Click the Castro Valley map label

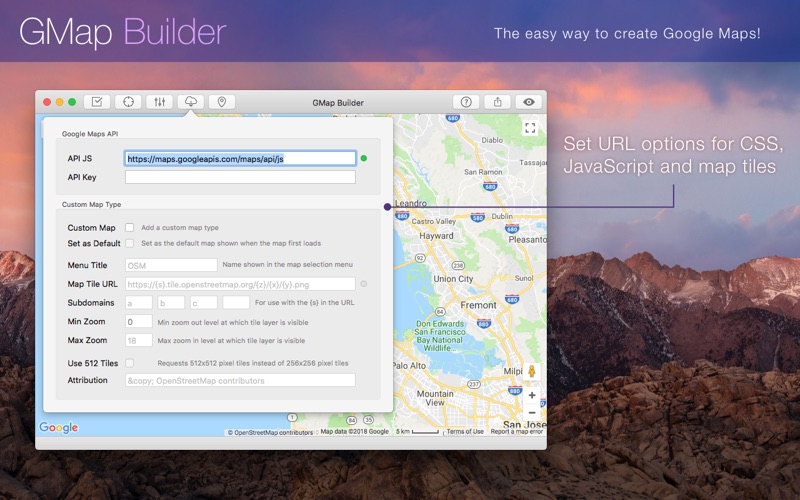[434, 221]
